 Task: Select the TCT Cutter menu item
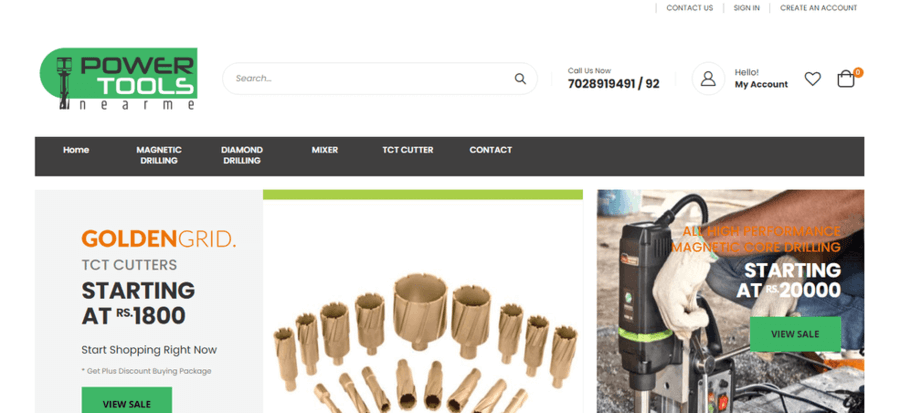(x=408, y=150)
